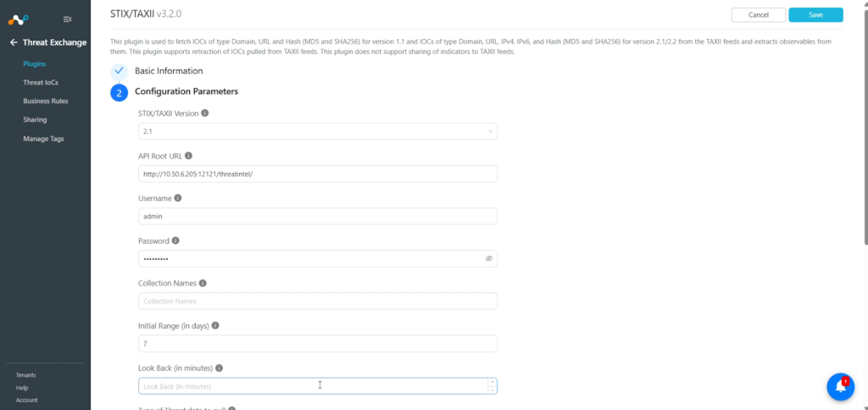Viewport: 868px width, 410px height.
Task: Increment Look Back value with stepper
Action: pos(492,382)
